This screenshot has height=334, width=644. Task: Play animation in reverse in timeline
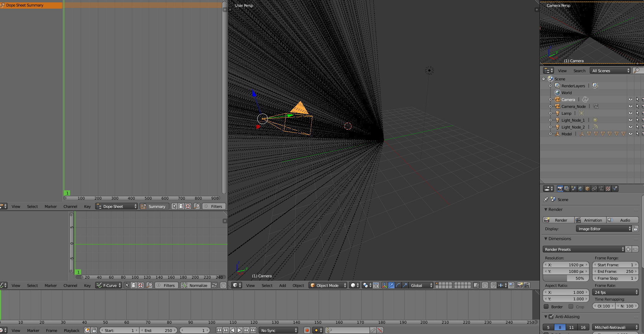pyautogui.click(x=233, y=330)
